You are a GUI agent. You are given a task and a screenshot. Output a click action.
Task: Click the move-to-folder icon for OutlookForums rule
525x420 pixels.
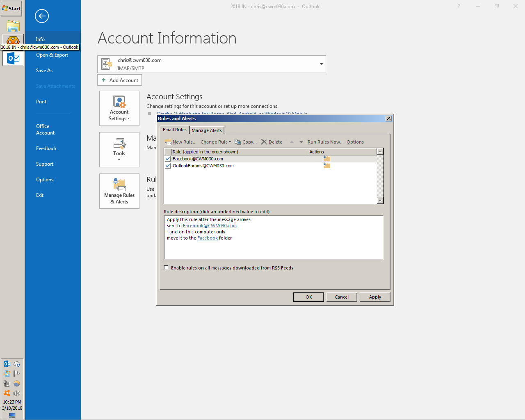pos(326,165)
